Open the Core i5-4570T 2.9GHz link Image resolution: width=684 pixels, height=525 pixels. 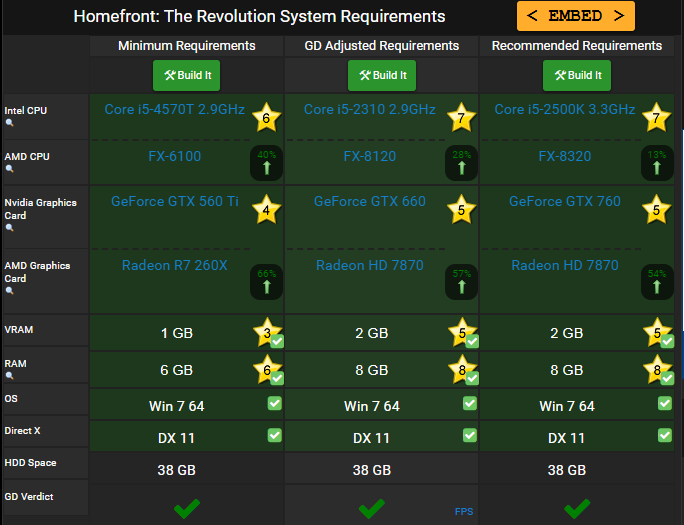click(x=174, y=109)
